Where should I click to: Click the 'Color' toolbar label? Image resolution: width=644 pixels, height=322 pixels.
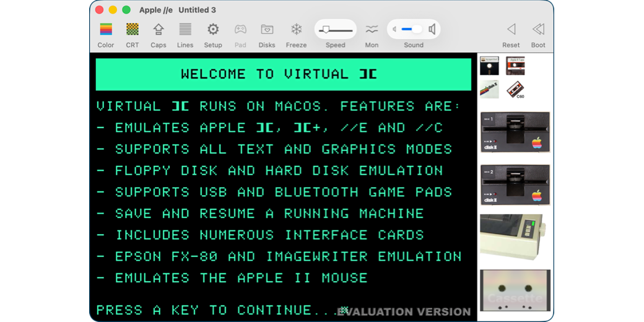[106, 45]
